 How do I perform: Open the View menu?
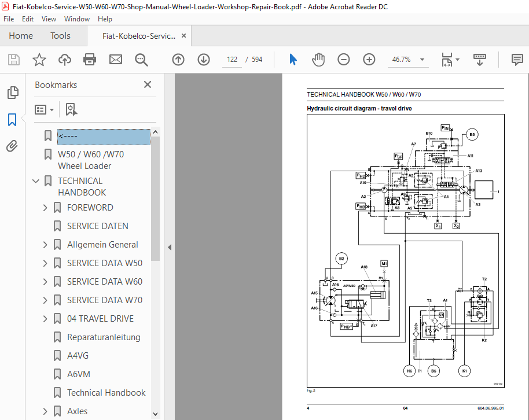(49, 19)
